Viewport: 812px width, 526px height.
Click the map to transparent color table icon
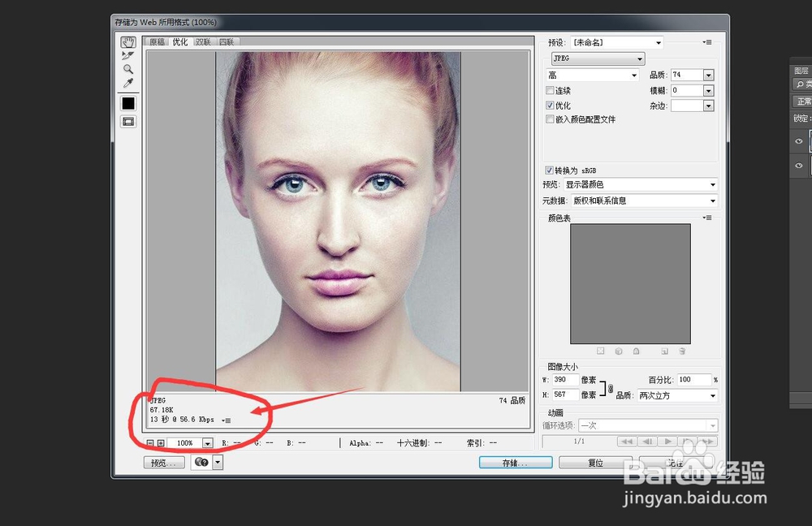[x=600, y=351]
